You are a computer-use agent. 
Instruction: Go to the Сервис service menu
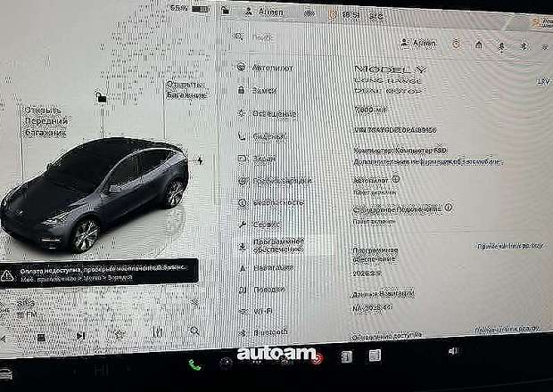point(260,224)
